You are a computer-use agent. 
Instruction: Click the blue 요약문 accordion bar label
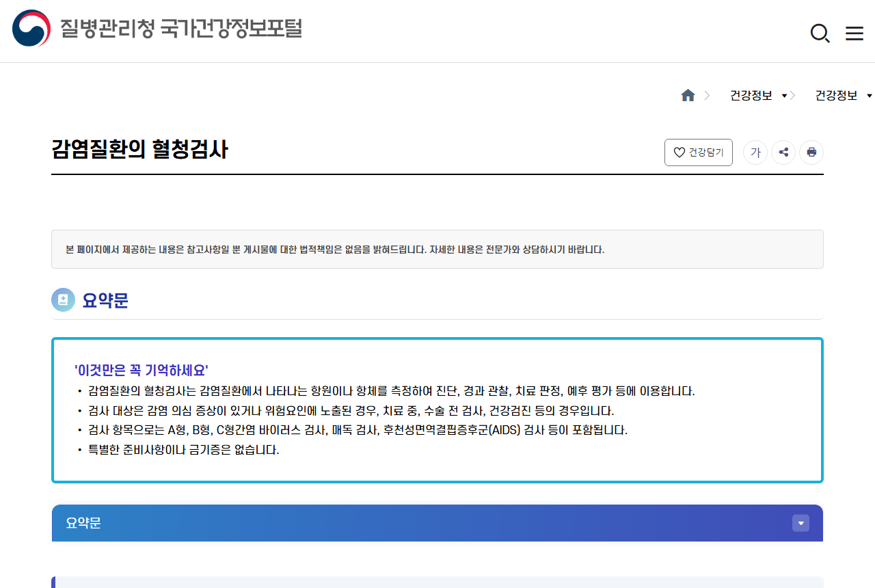83,523
